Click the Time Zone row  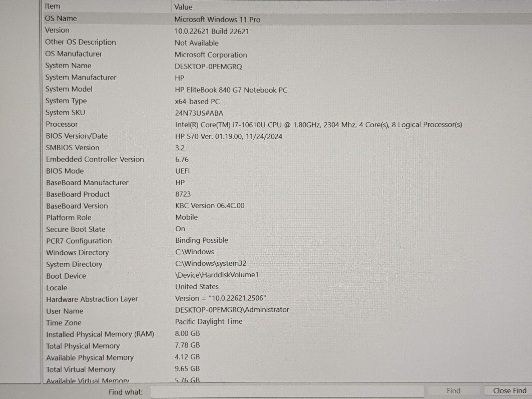pos(64,323)
